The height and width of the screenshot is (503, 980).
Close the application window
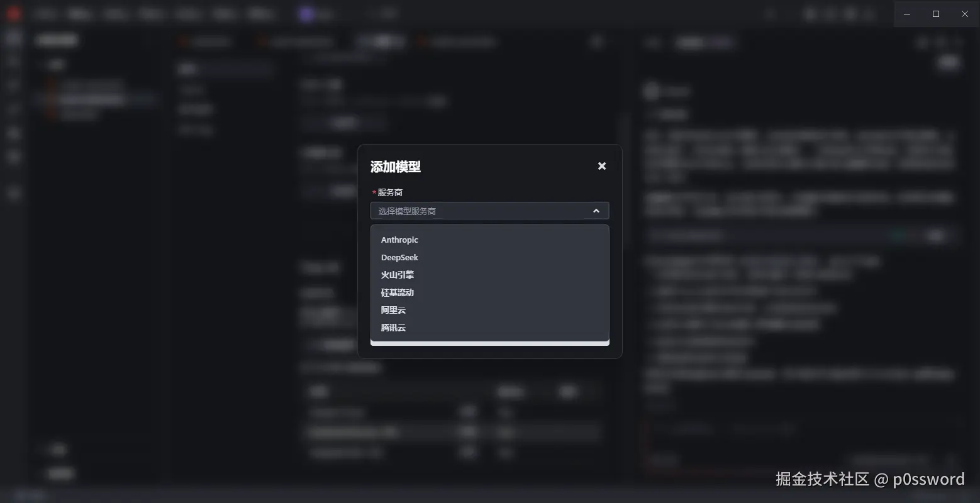(965, 14)
